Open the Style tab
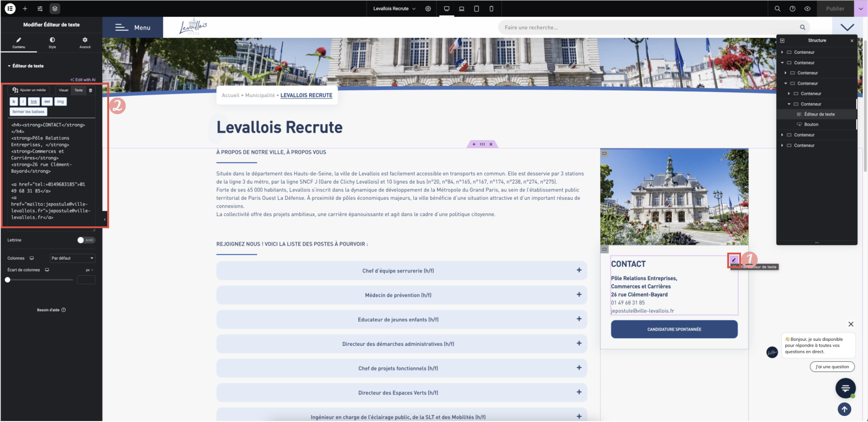Image resolution: width=868 pixels, height=422 pixels. pyautogui.click(x=52, y=43)
